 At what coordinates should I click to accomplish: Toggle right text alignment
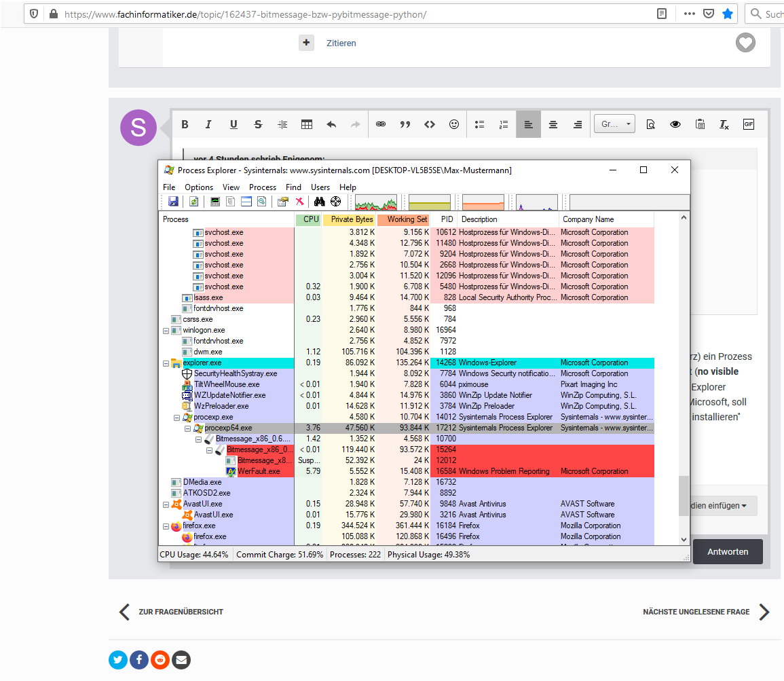(x=578, y=124)
